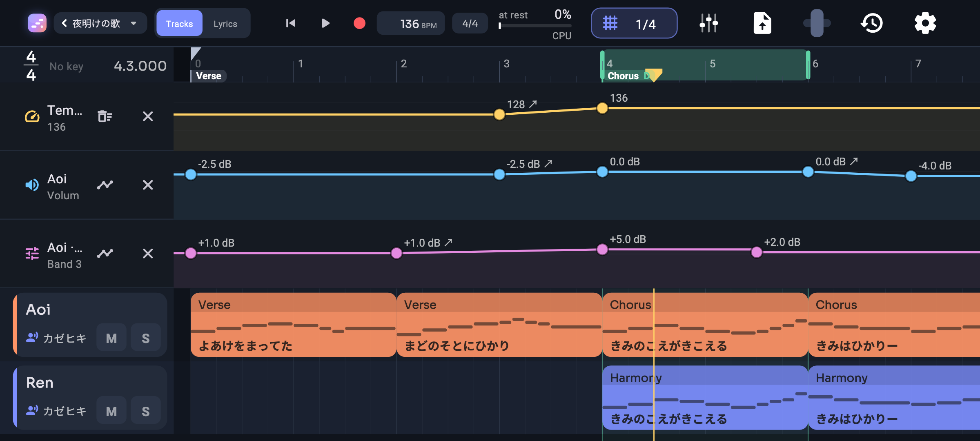Image resolution: width=980 pixels, height=441 pixels.
Task: Select the まどのそとにひかり Verse clip
Action: tap(499, 325)
